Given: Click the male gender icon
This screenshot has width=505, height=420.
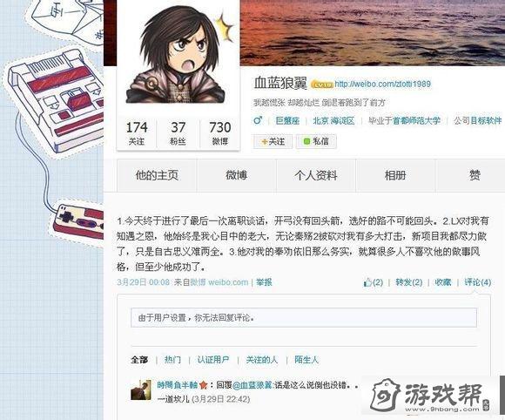Looking at the screenshot, I should click(x=258, y=120).
